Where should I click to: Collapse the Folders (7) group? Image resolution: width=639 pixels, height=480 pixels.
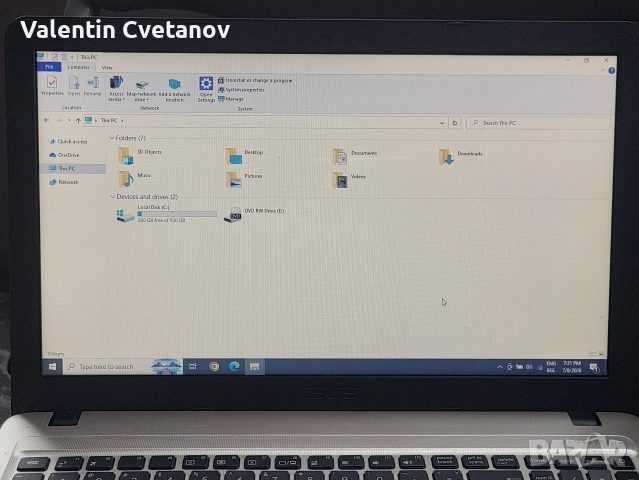point(112,138)
